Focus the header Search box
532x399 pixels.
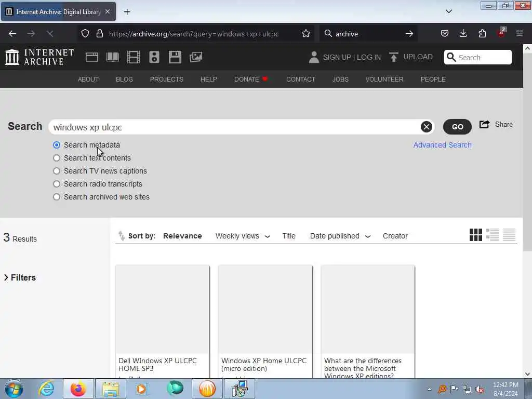click(478, 57)
